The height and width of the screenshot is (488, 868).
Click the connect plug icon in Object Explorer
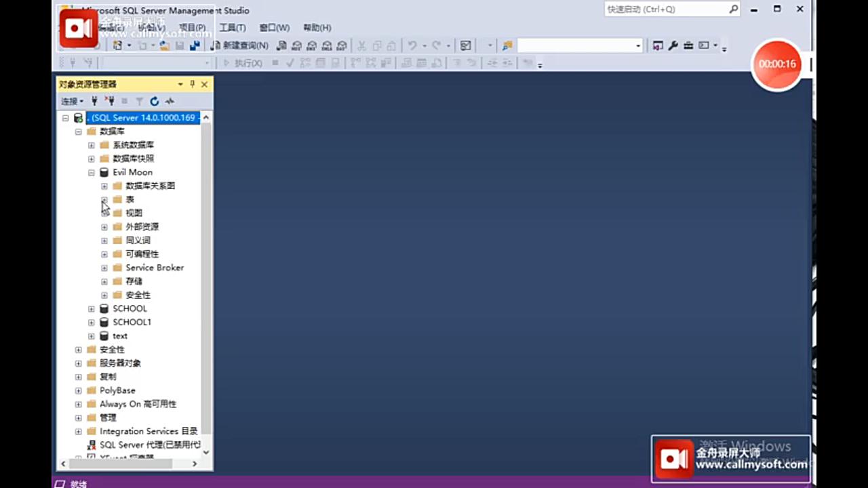(94, 101)
